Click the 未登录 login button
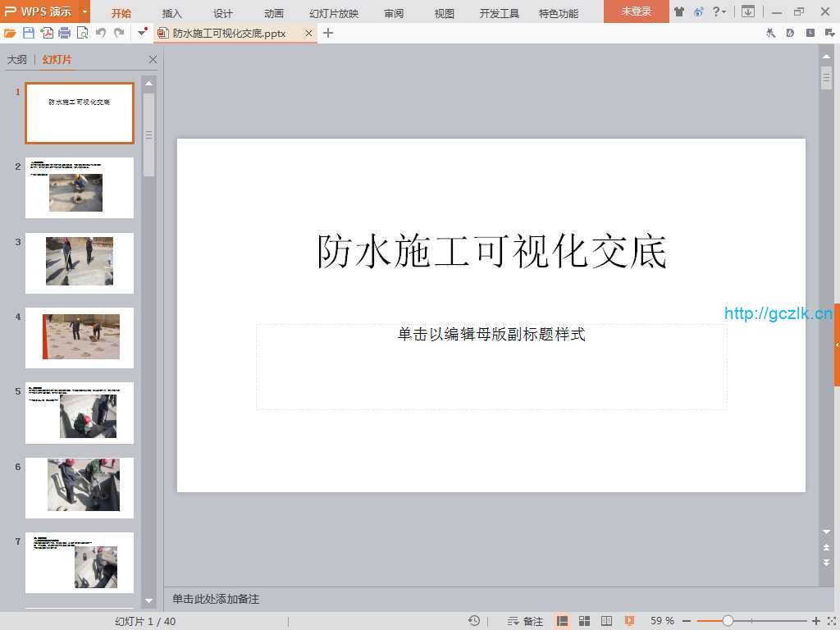 [636, 12]
